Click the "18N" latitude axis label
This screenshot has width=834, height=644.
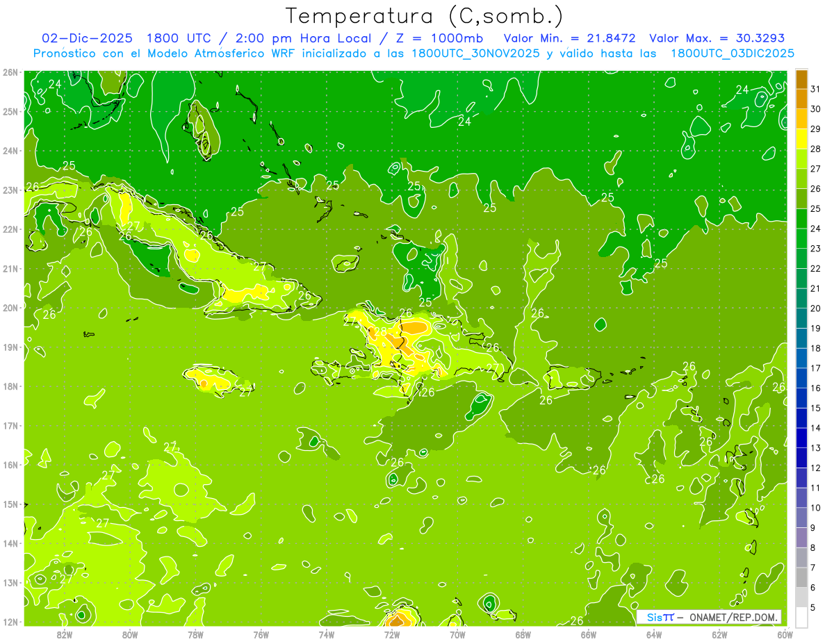pyautogui.click(x=10, y=386)
